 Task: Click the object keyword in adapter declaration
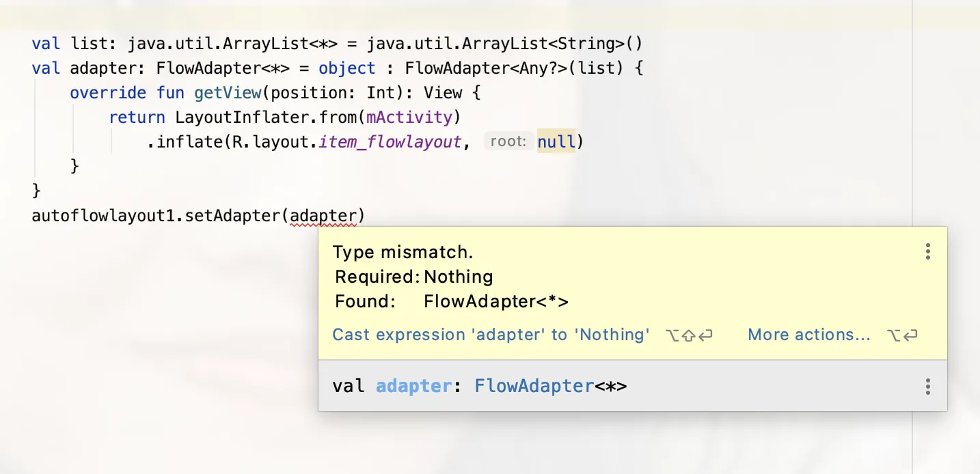[x=347, y=68]
